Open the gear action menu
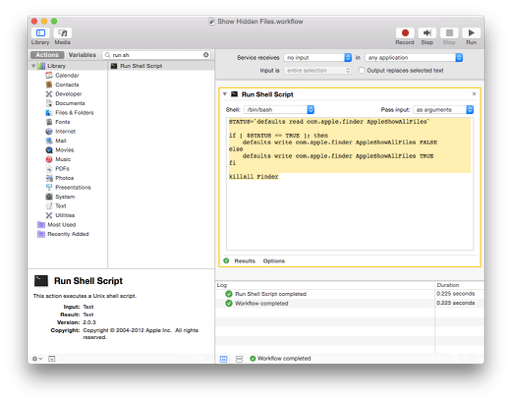Viewport: 512px width, 403px height. (37, 359)
